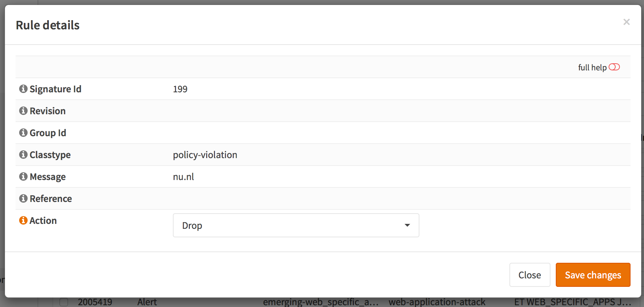Open the Action dropdown showing Drop
The image size is (644, 307).
coord(296,225)
